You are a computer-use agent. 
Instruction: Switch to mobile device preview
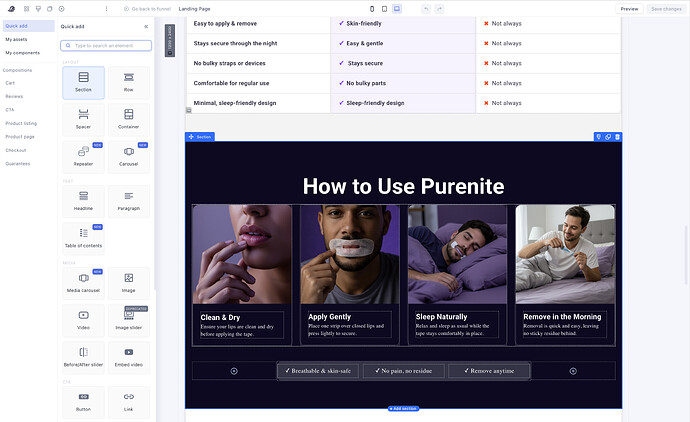pos(372,9)
